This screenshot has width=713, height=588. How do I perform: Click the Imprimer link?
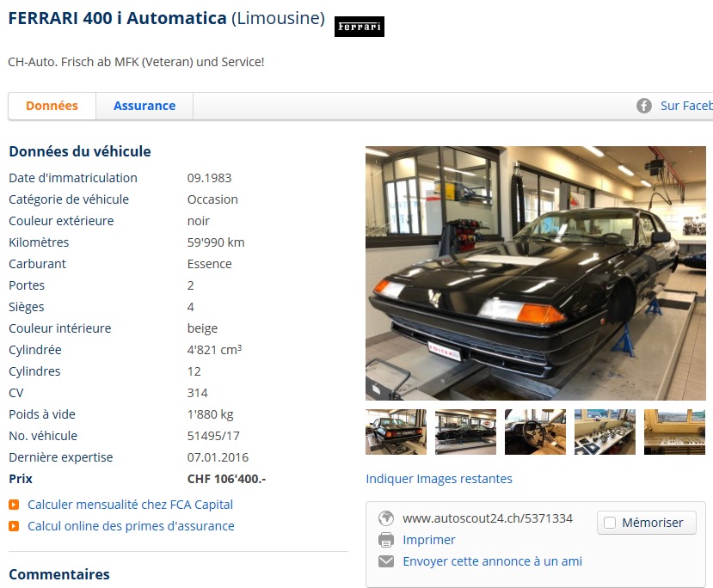tap(429, 540)
